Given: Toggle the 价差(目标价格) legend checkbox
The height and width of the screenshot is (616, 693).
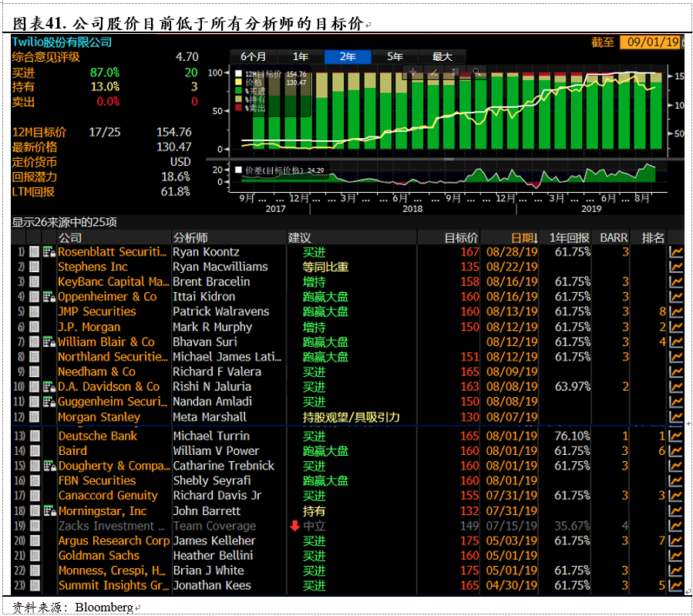Looking at the screenshot, I should [x=239, y=170].
